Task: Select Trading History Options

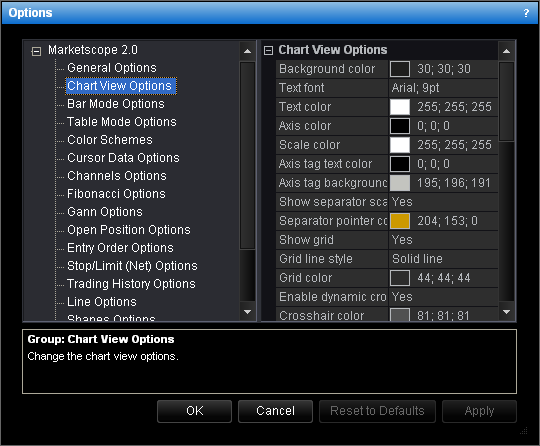Action: coord(131,283)
